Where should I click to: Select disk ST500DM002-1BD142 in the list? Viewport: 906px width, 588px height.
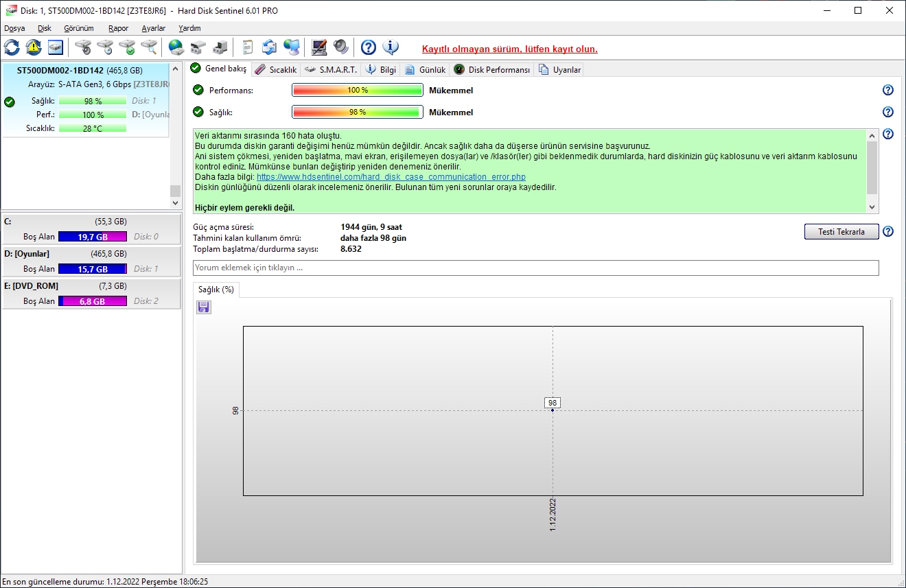pyautogui.click(x=86, y=100)
